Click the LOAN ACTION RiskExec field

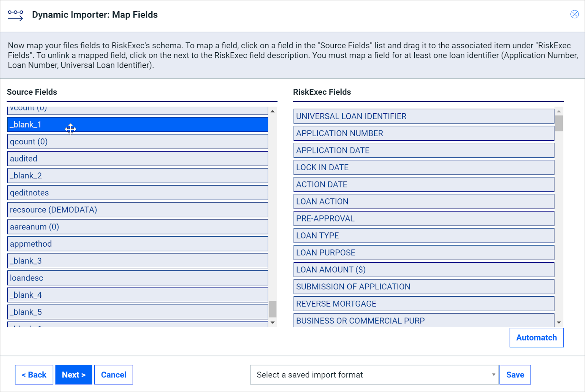click(424, 202)
